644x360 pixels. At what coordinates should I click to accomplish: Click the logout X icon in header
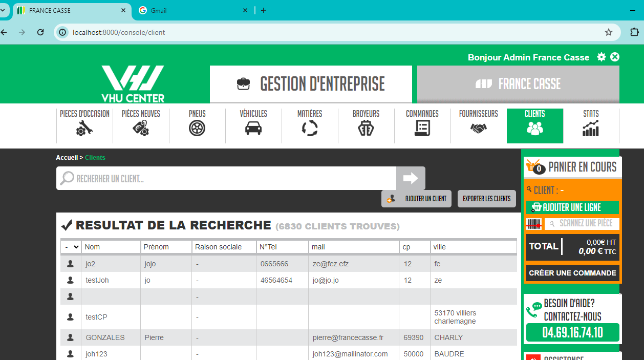click(x=615, y=57)
